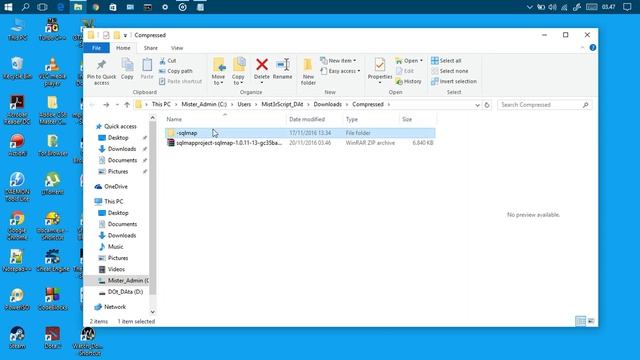Collapse the ribbon with chevron
640x360 pixels.
[582, 48]
